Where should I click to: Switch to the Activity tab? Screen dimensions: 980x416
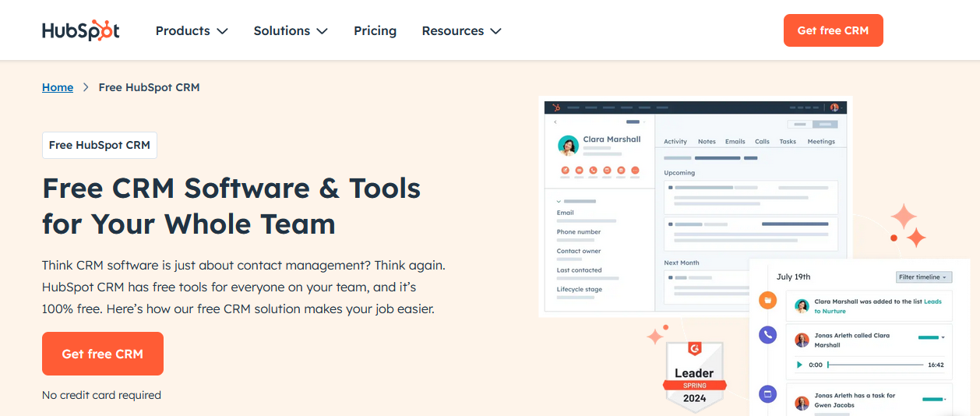[675, 142]
